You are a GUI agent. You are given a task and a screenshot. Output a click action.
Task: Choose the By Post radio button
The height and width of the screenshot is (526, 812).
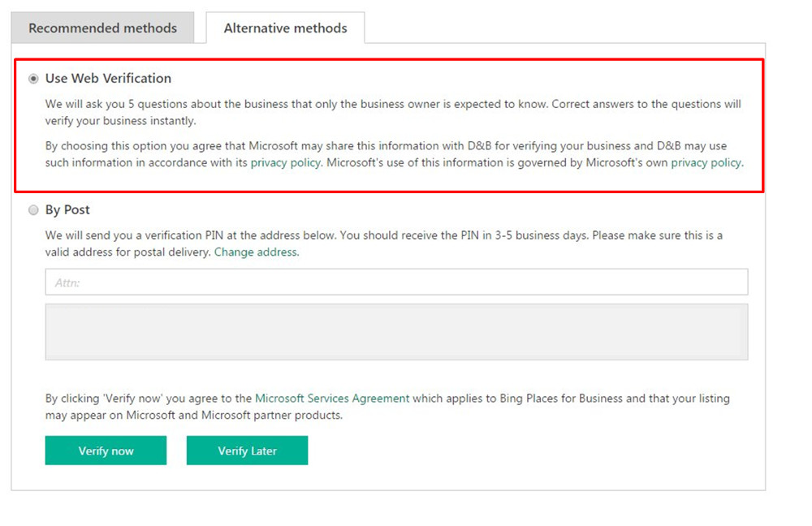[33, 210]
